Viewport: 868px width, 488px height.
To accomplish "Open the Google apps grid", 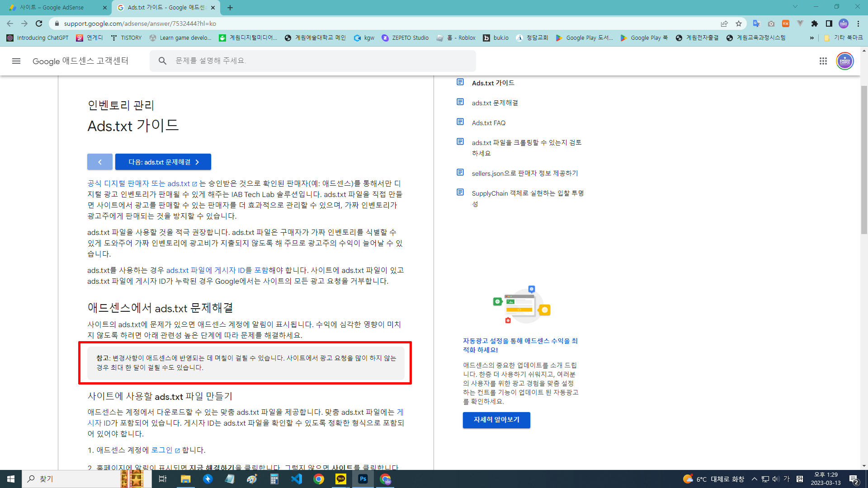I will [823, 61].
